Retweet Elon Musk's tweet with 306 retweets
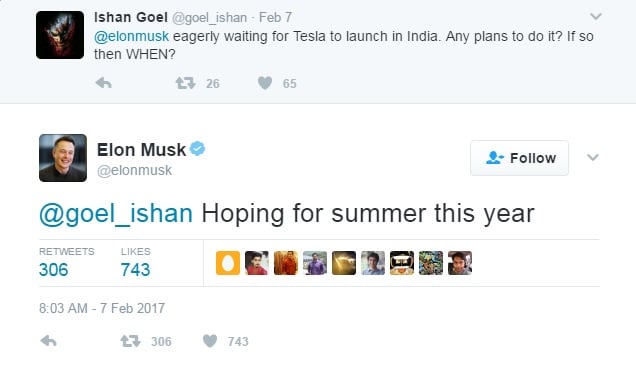Image resolution: width=636 pixels, height=379 pixels. tap(130, 341)
